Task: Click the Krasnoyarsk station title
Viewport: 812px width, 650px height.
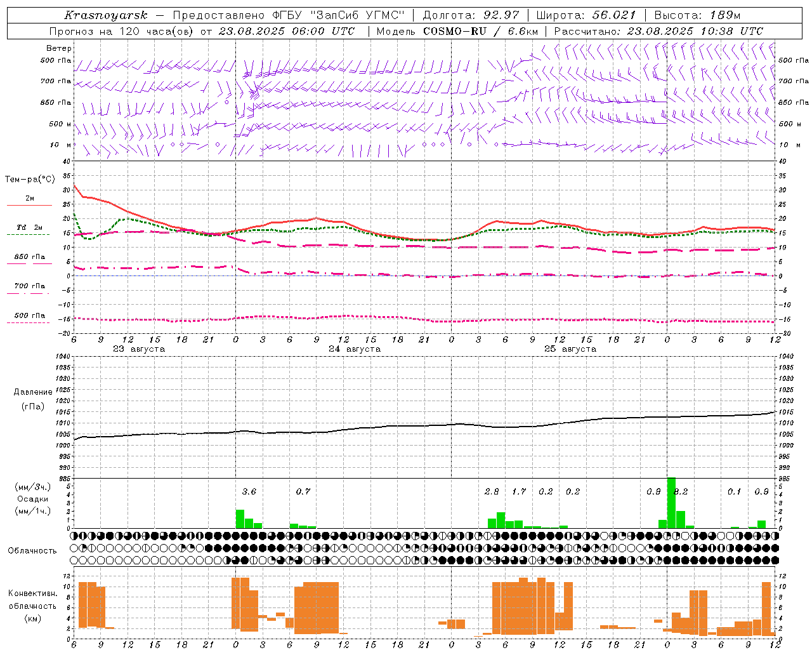Action: (106, 15)
